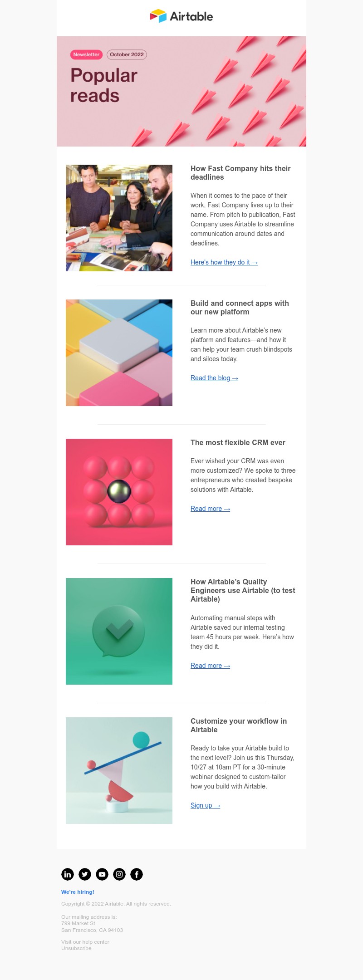Open the Instagram social icon
Image resolution: width=363 pixels, height=980 pixels.
point(119,874)
